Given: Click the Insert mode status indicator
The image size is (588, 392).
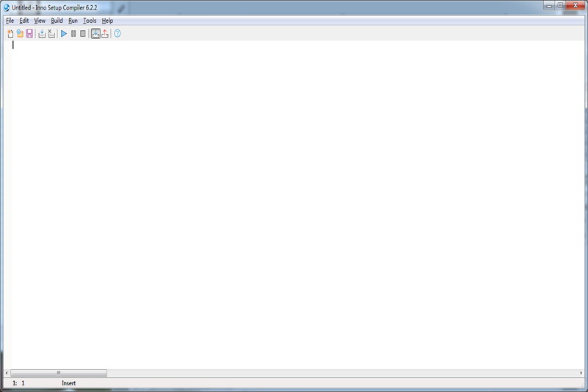Looking at the screenshot, I should 68,383.
